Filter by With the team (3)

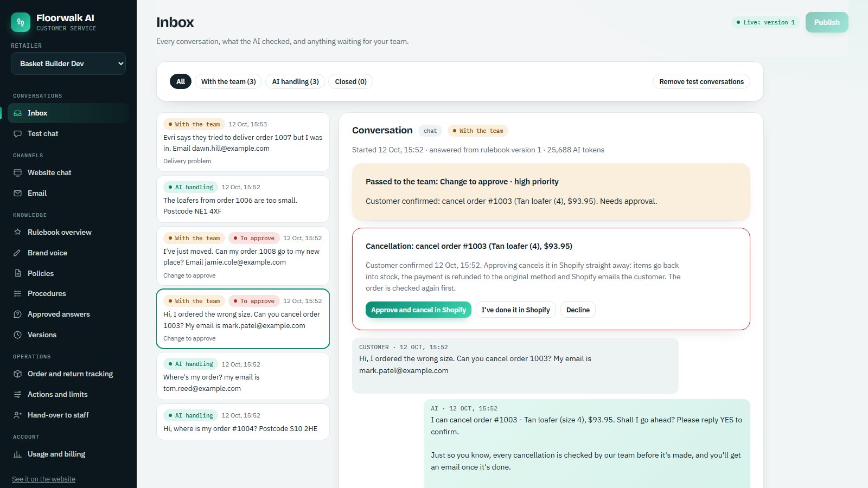(x=228, y=82)
